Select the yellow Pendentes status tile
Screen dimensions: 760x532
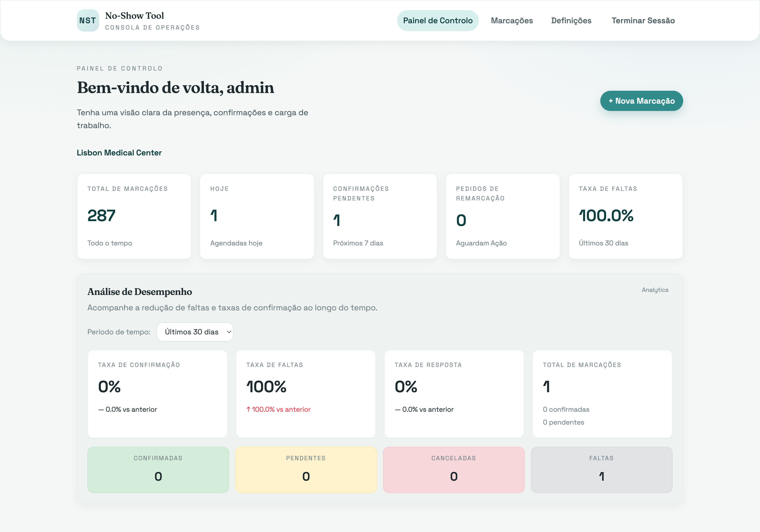pos(306,470)
